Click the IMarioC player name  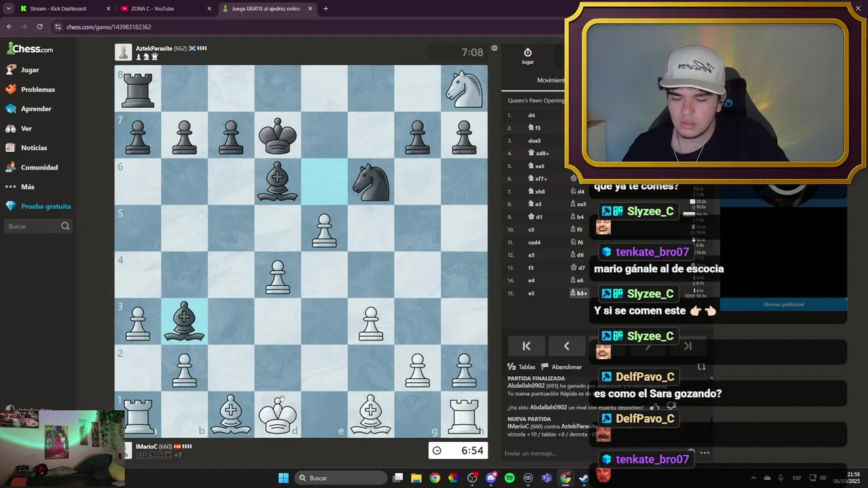pyautogui.click(x=146, y=447)
